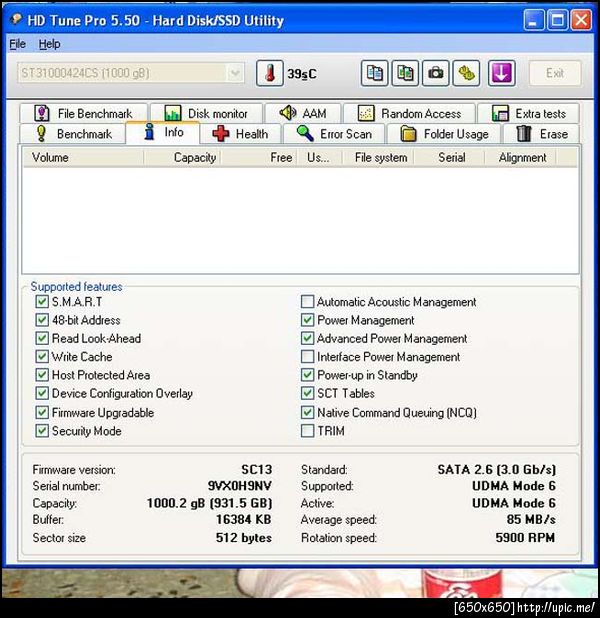This screenshot has width=600, height=618.
Task: Toggle the SCT Tables checkbox
Action: 307,393
